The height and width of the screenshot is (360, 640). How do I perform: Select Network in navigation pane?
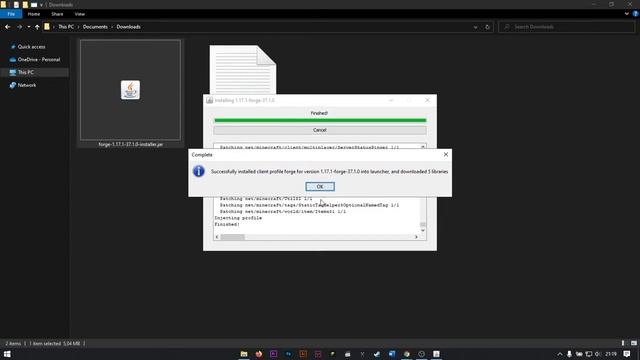27,85
